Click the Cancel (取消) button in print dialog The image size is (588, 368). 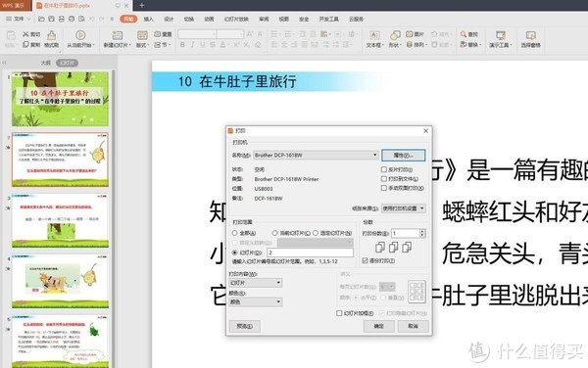(x=413, y=326)
